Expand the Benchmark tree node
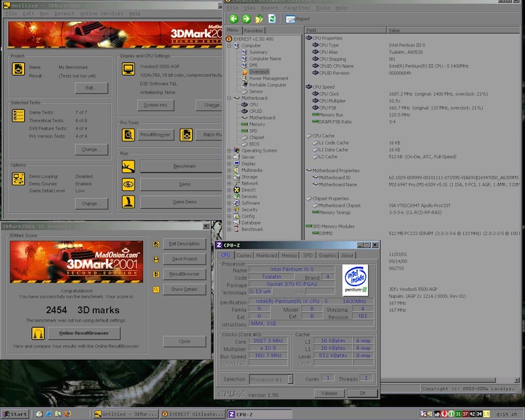 click(229, 230)
